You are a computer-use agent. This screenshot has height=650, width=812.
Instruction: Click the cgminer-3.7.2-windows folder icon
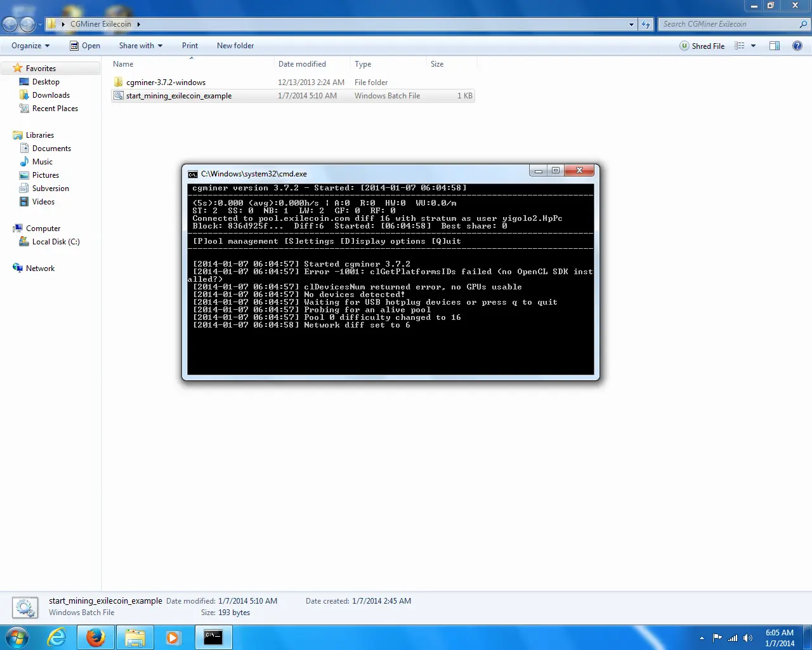118,83
